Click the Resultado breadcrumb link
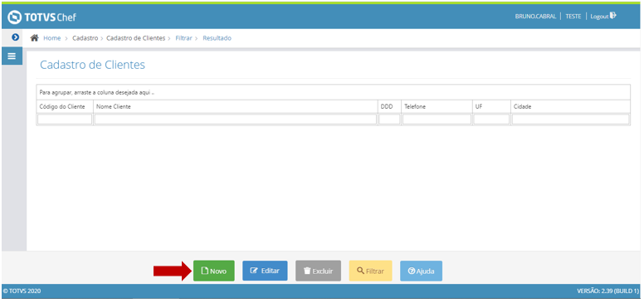Viewport: 644px width, 303px height. [x=217, y=38]
